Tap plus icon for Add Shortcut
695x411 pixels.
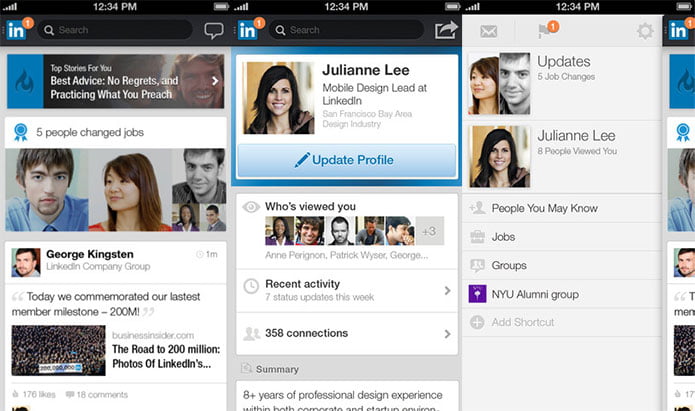477,322
